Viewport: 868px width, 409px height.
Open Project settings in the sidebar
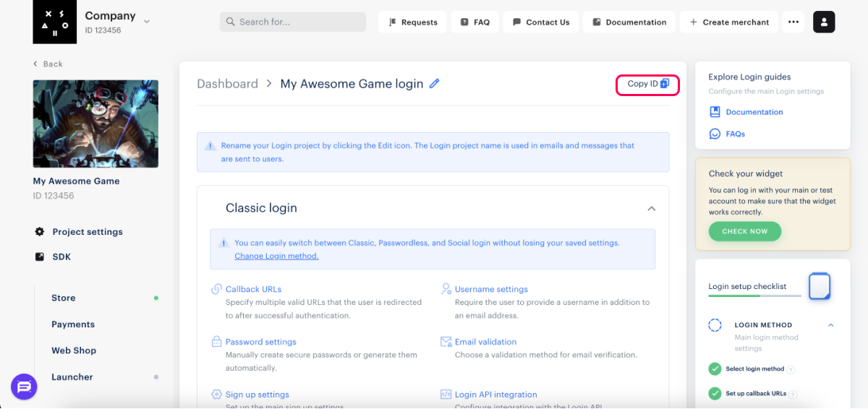coord(87,232)
